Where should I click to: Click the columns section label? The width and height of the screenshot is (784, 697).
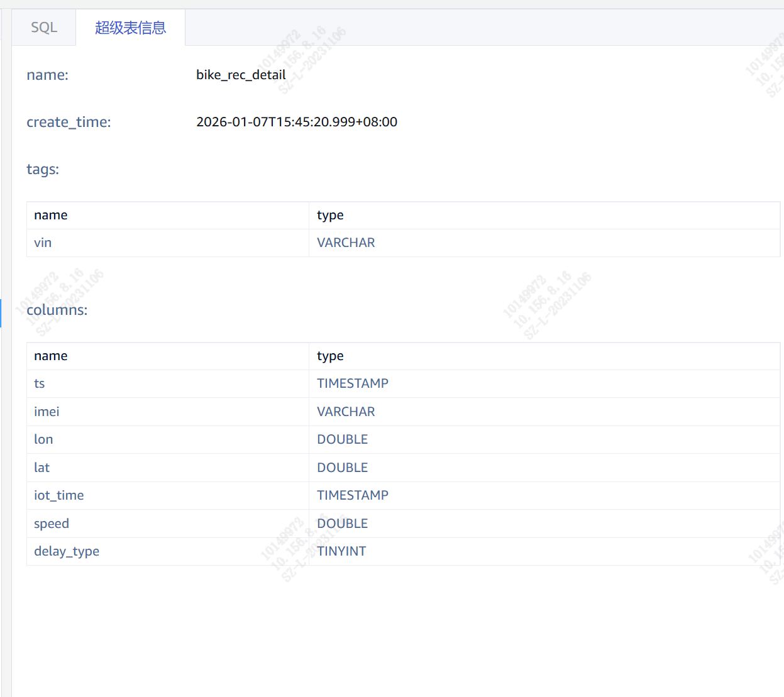pos(57,310)
